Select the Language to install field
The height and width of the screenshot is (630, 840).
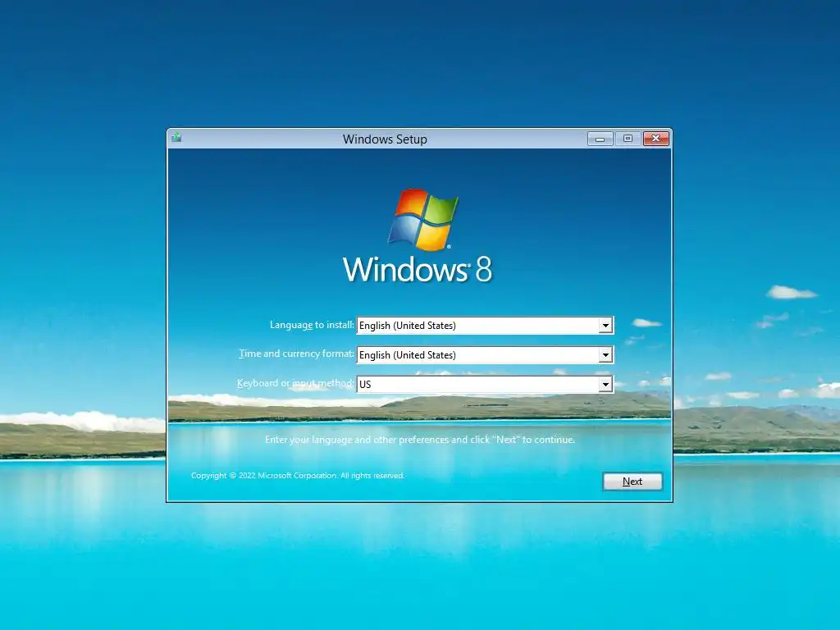tap(485, 325)
